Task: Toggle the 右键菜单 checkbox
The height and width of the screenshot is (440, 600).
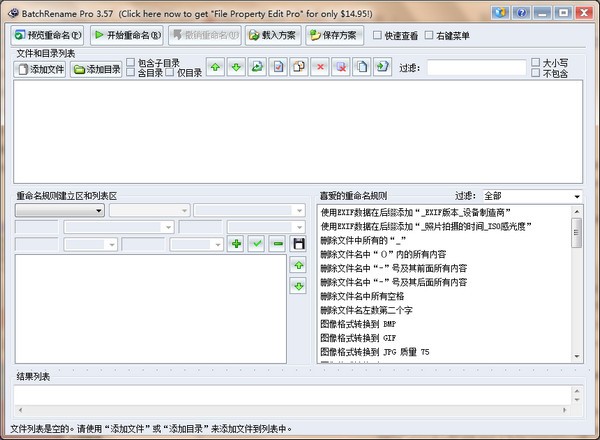Action: coord(430,36)
